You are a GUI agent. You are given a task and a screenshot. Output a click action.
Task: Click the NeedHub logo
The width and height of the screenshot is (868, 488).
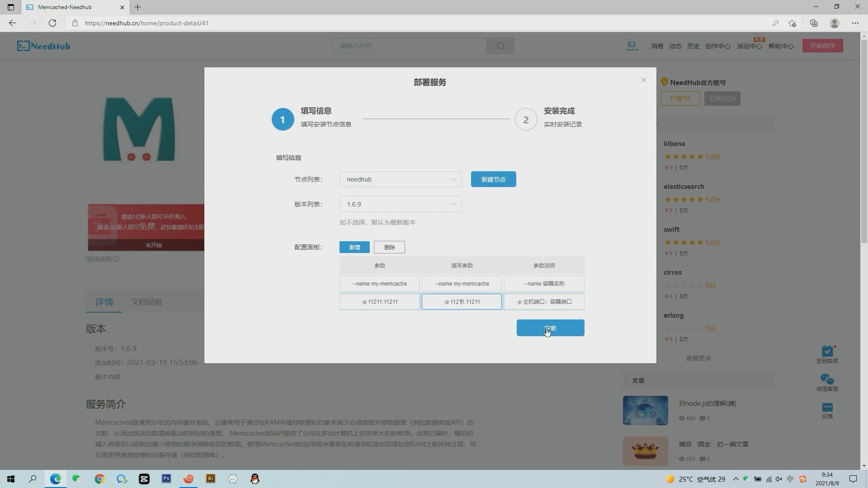[x=43, y=46]
